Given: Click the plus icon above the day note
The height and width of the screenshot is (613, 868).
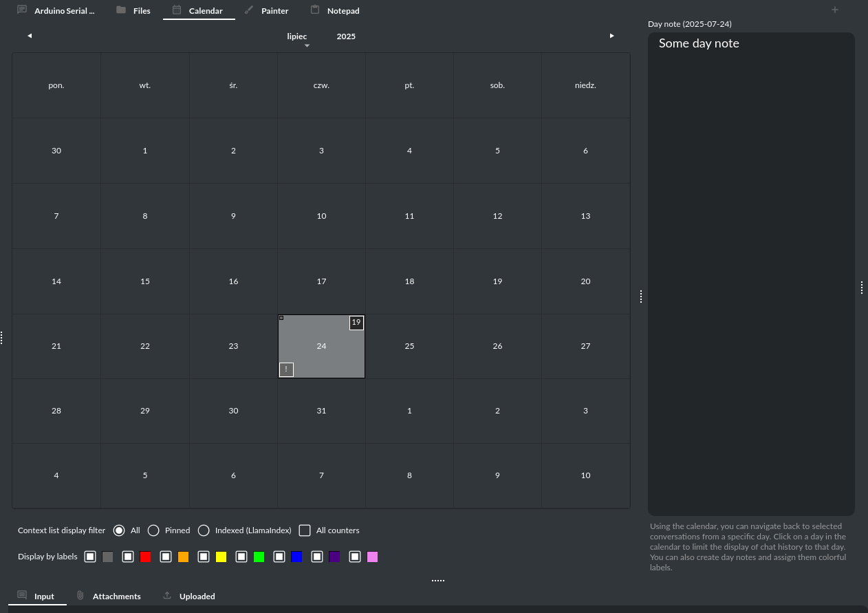Looking at the screenshot, I should click(x=834, y=10).
